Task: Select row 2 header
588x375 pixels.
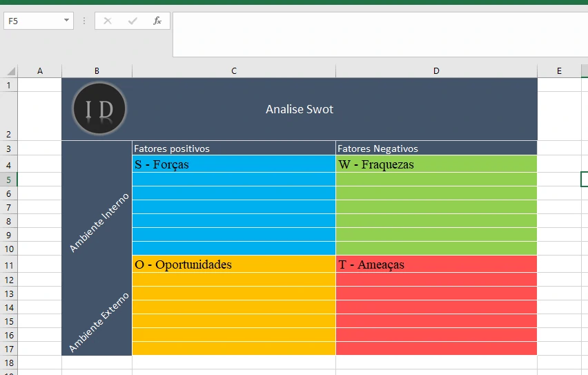Action: pos(8,116)
